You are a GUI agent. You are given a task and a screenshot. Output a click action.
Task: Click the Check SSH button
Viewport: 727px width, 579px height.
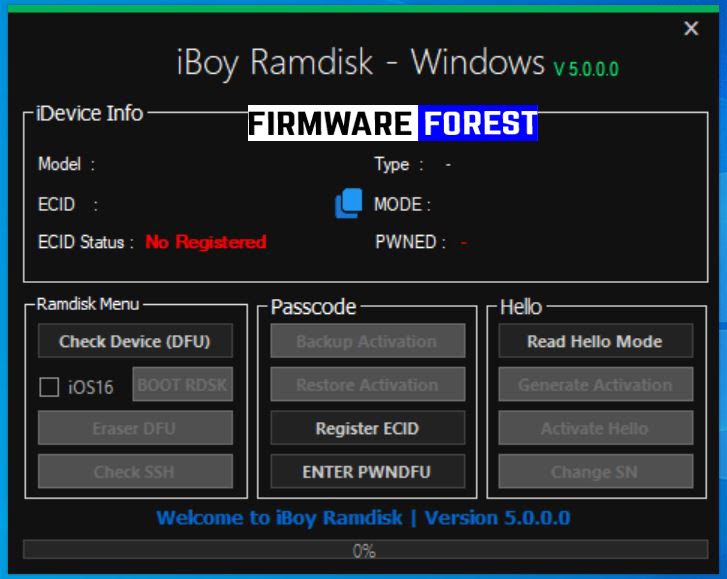click(x=135, y=471)
